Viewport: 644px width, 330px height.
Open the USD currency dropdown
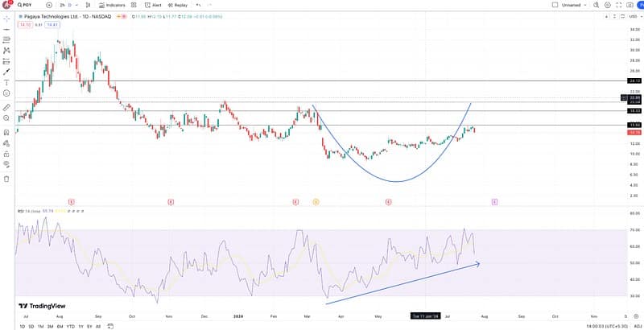point(633,16)
